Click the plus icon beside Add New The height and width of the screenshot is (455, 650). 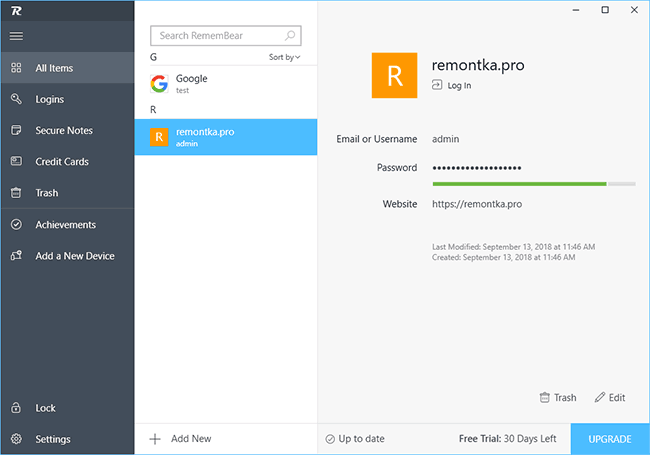tap(155, 439)
